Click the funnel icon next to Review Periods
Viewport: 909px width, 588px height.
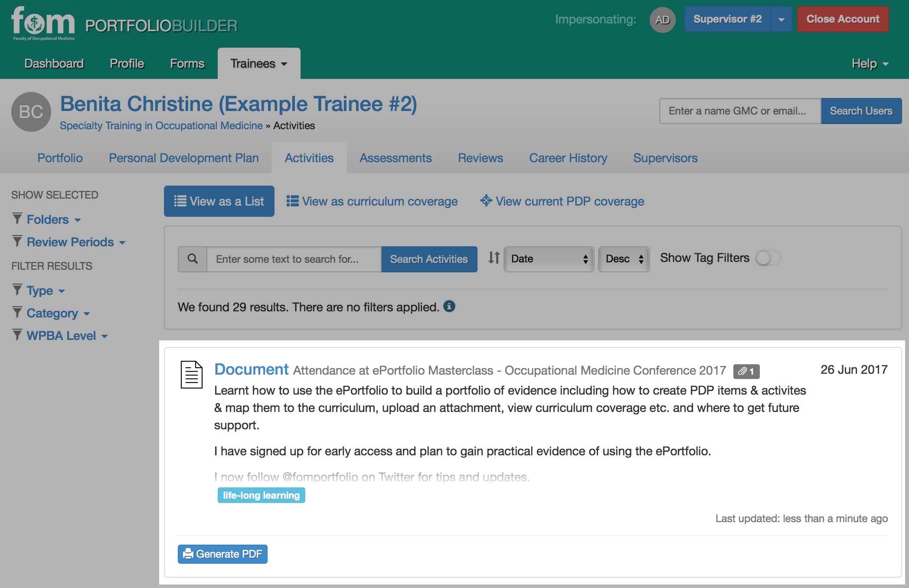click(x=17, y=241)
